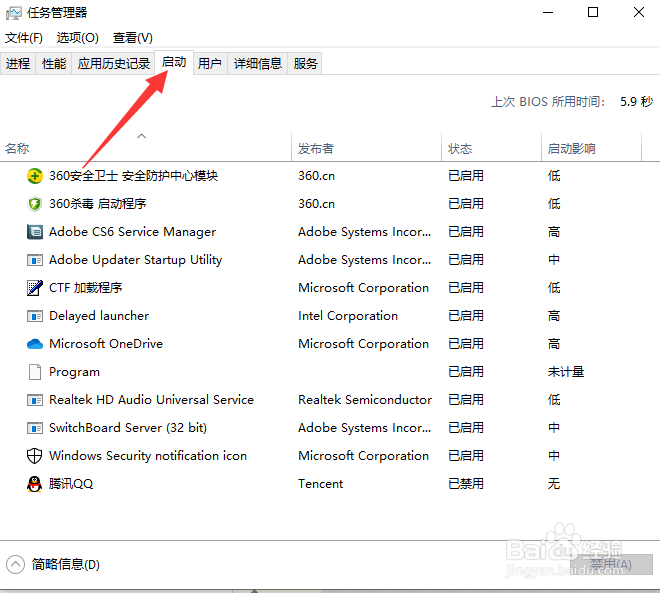Select the Realtek HD Audio Universal Service name
Image resolution: width=660 pixels, height=593 pixels.
tap(152, 400)
